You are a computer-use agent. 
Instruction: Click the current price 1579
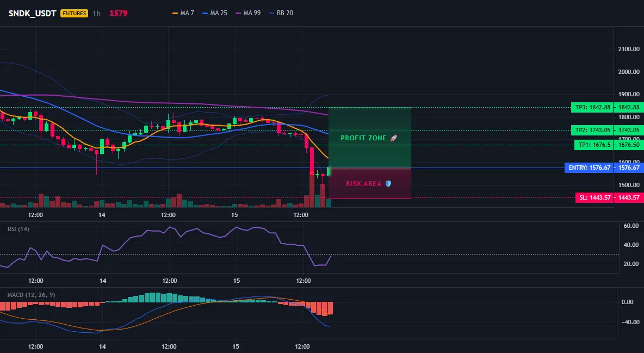(118, 13)
